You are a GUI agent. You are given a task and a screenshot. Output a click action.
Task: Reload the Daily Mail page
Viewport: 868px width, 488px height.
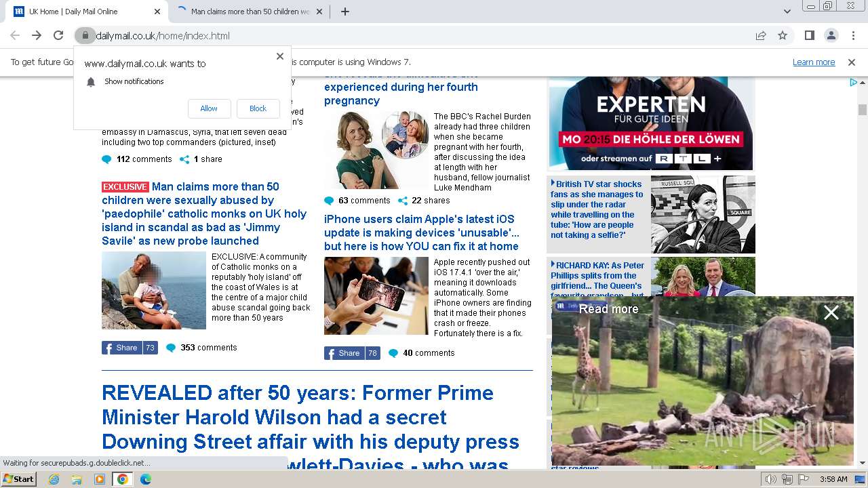[x=58, y=35]
